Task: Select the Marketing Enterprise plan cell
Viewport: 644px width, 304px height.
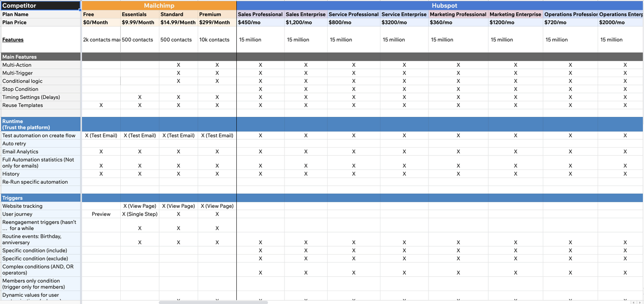Action: pos(515,14)
